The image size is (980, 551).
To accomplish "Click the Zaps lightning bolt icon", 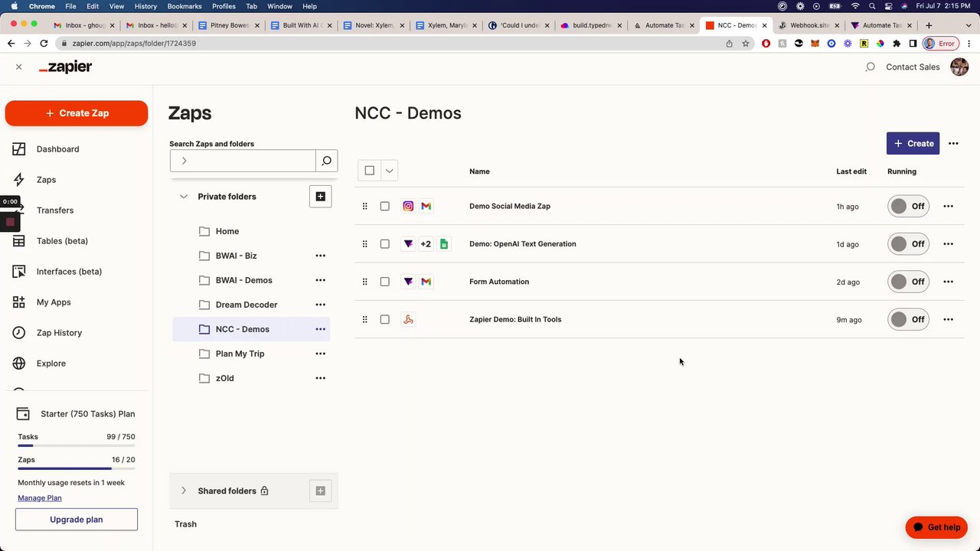I will point(19,180).
